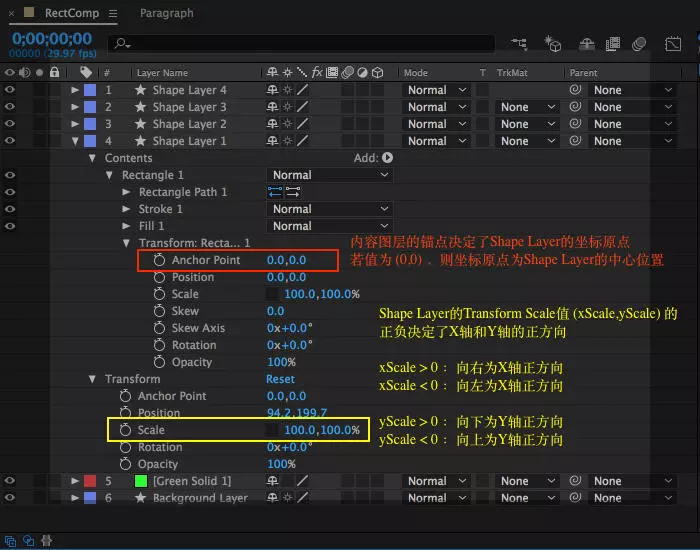
Task: Hide Shape Layer 3 with eye icon
Action: point(9,107)
